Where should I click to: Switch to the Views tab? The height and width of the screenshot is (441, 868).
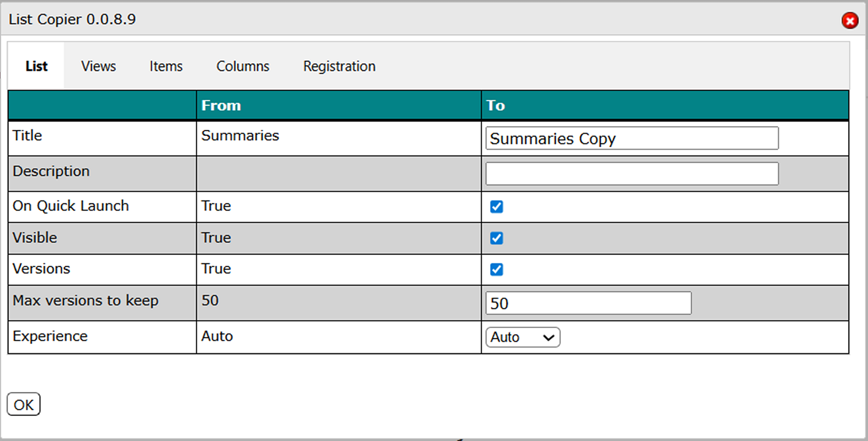coord(98,66)
